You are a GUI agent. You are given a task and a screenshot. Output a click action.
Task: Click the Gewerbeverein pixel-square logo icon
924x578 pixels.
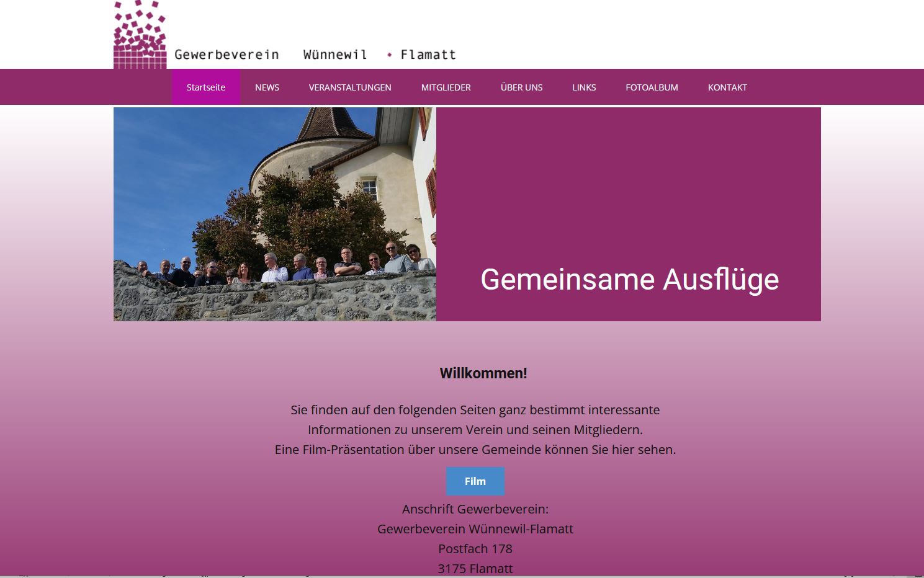(x=140, y=34)
